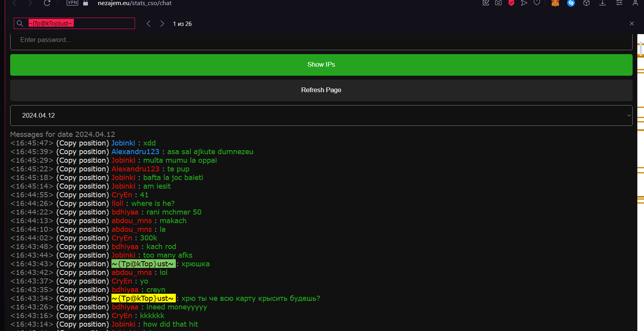Open the browser downloads icon
The image size is (644, 331).
point(603,3)
